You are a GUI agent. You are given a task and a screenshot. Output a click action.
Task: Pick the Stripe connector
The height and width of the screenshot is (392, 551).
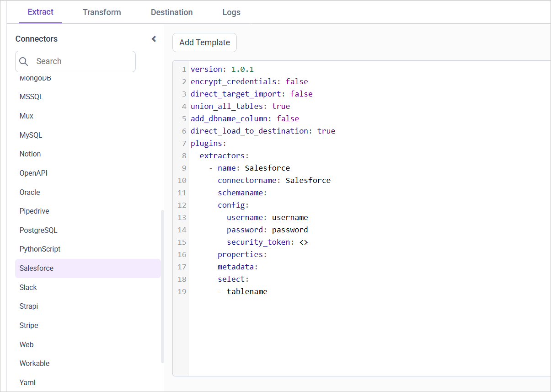(x=29, y=325)
